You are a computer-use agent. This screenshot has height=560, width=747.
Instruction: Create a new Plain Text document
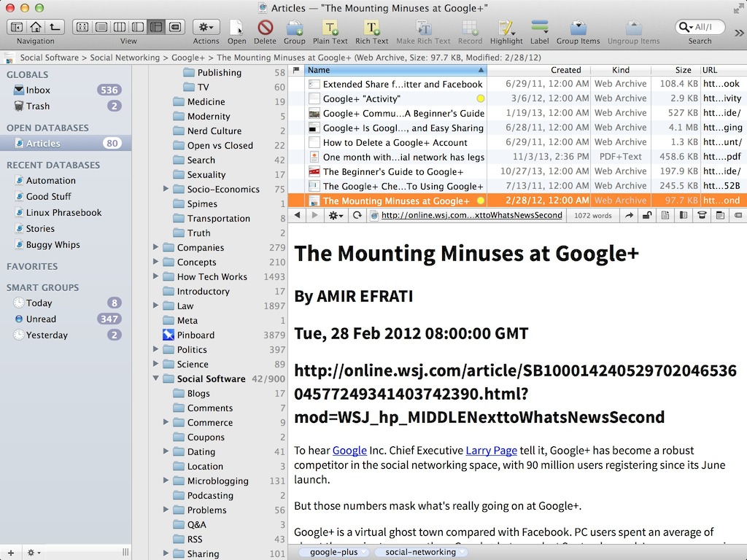point(330,28)
